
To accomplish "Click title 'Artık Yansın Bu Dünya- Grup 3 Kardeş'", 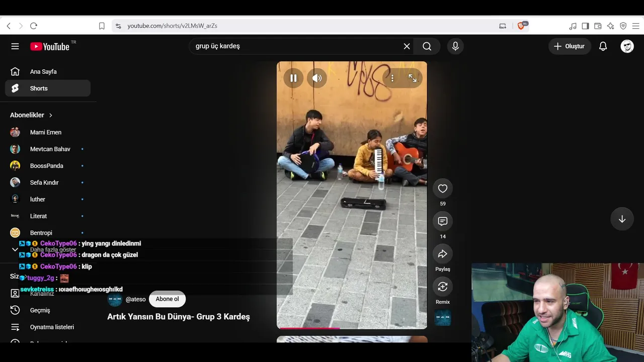I will pos(179,317).
